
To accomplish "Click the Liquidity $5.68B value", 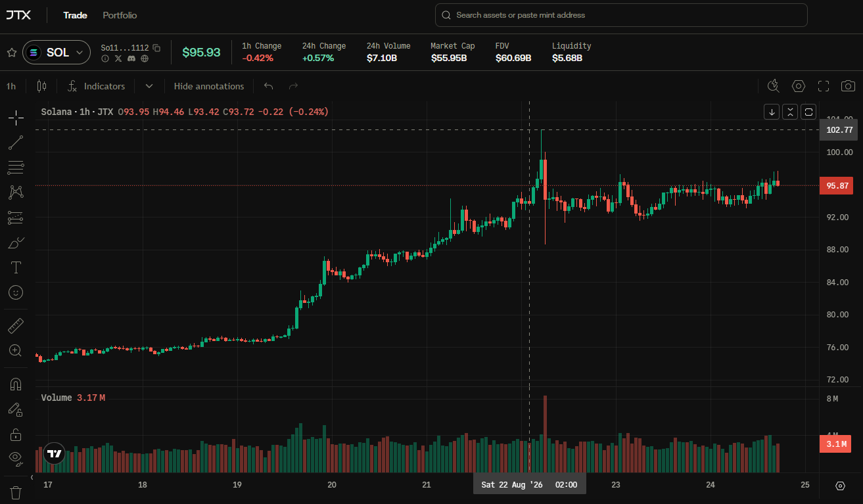I will [567, 58].
